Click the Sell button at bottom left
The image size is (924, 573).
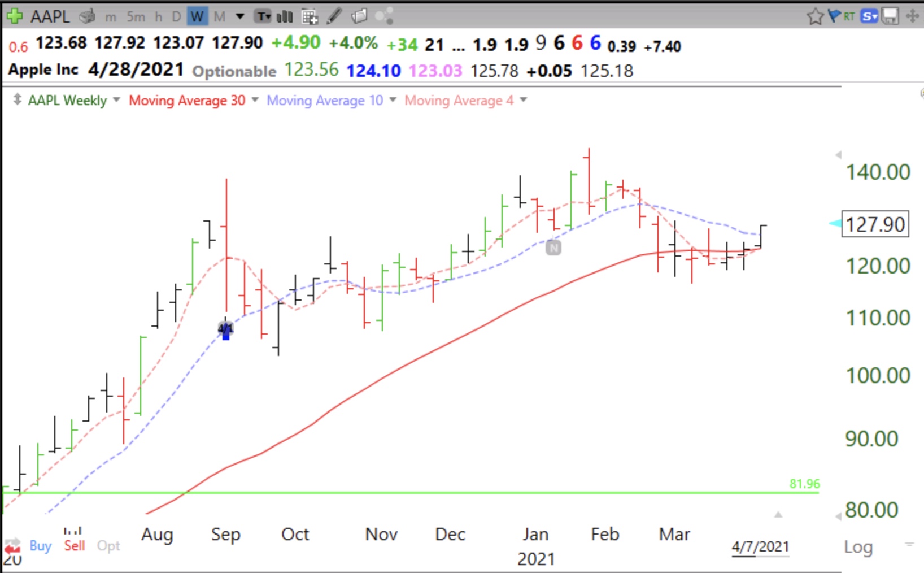point(75,546)
